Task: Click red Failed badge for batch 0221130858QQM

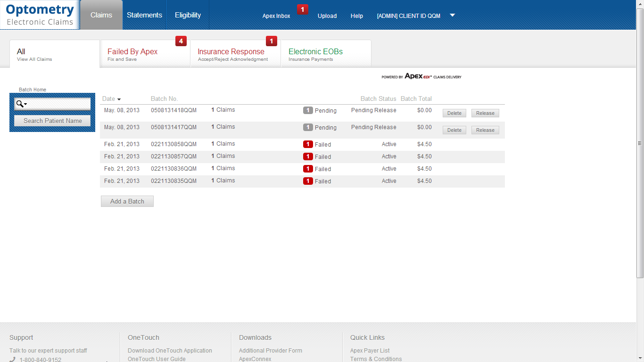Action: 308,144
